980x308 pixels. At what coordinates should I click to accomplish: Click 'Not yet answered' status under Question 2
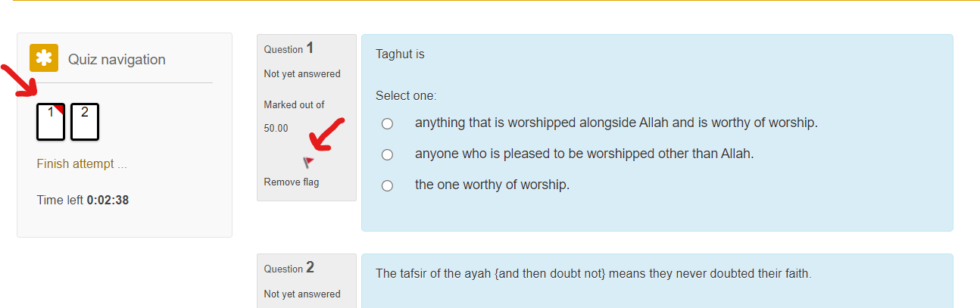click(x=302, y=294)
